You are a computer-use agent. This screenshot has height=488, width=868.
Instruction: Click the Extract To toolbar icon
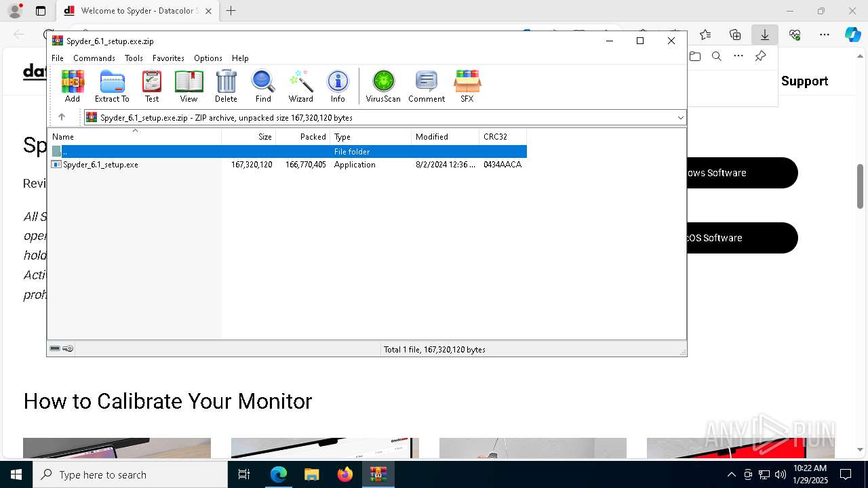click(112, 86)
